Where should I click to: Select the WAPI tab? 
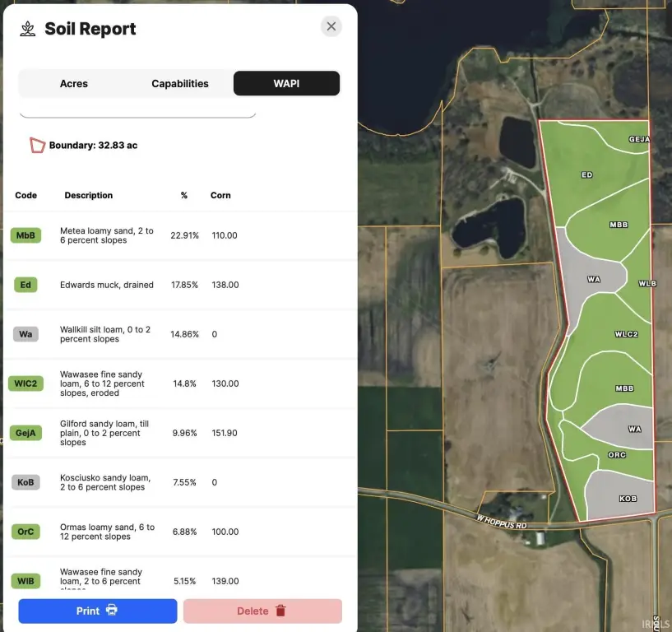pos(287,84)
